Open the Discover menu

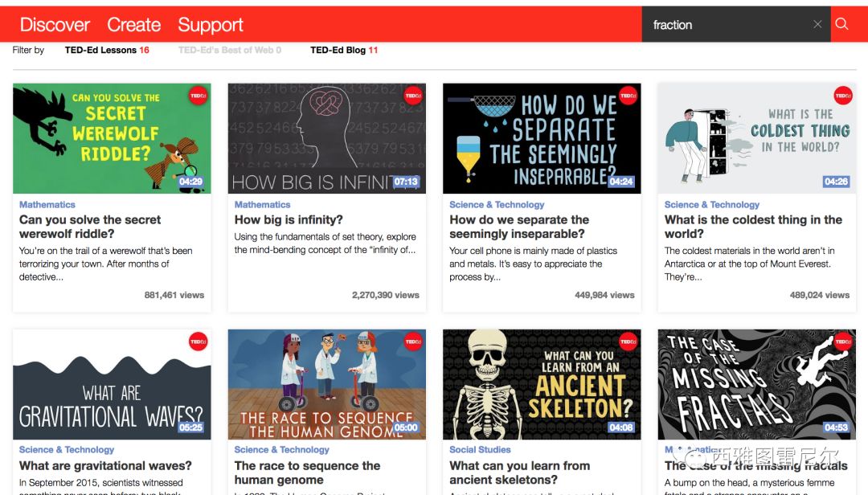coord(55,24)
